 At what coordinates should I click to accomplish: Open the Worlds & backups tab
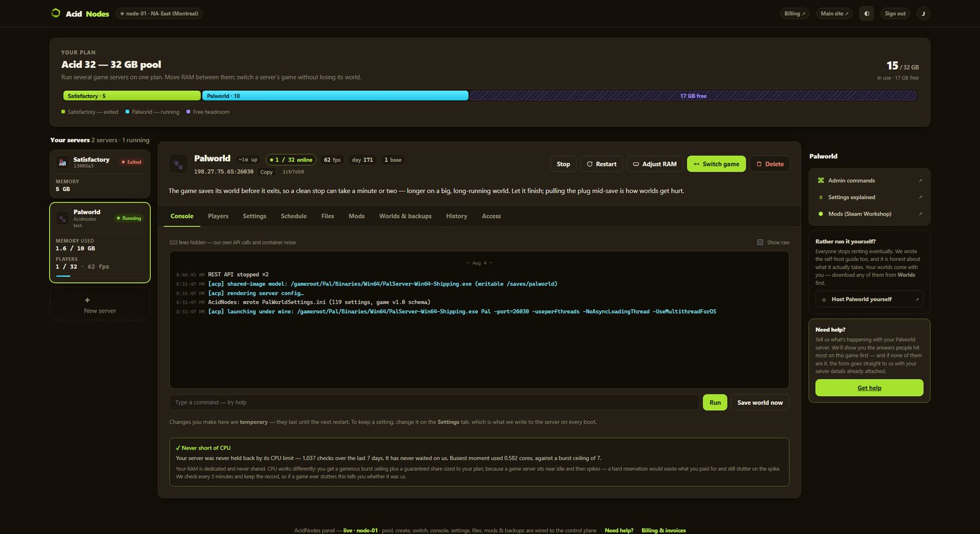pos(405,216)
